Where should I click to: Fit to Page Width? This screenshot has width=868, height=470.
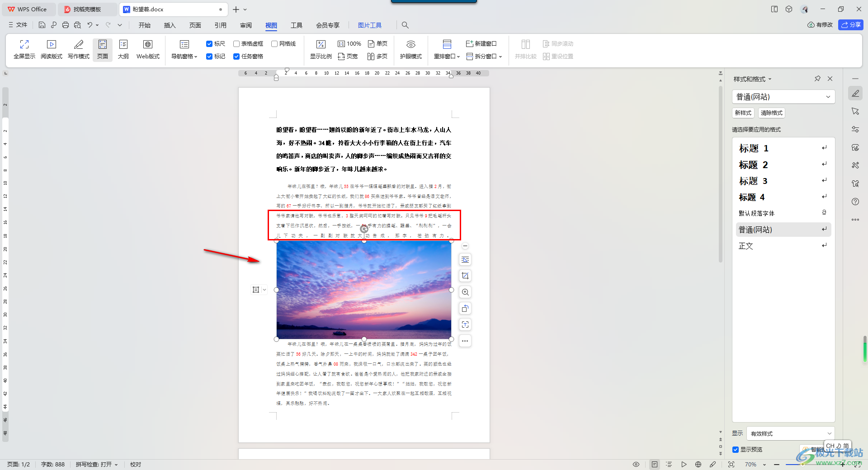click(x=348, y=56)
